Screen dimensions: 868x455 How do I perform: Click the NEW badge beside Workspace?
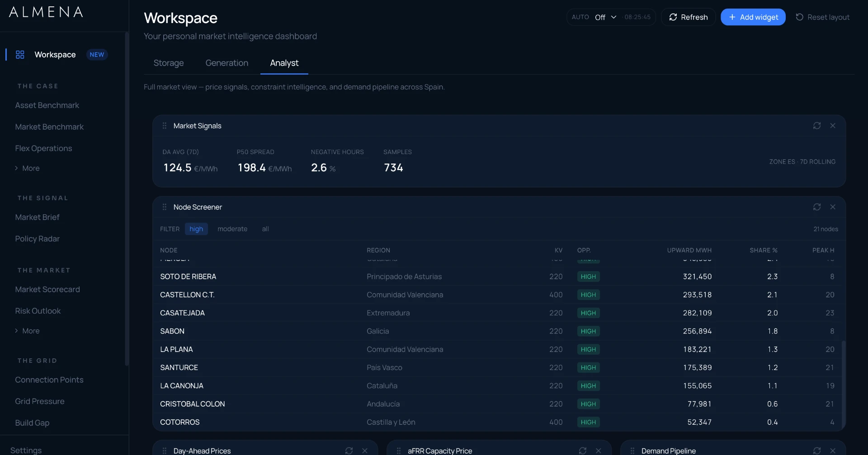97,55
